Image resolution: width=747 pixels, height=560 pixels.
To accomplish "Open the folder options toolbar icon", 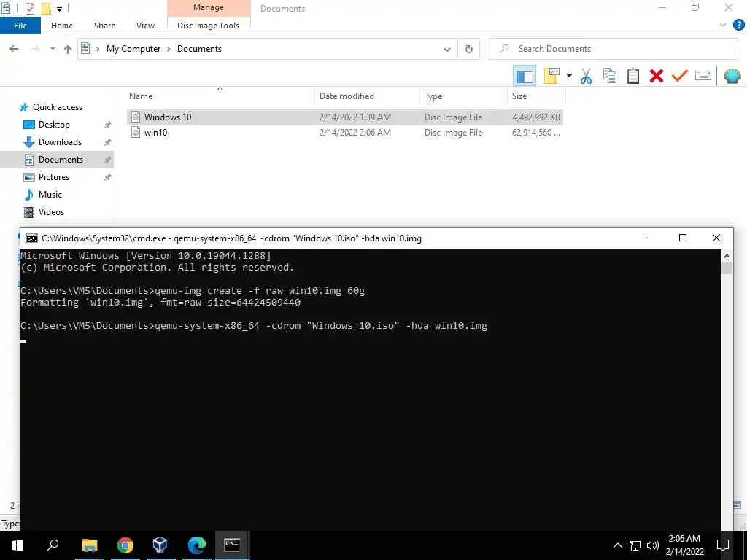I will click(x=551, y=76).
